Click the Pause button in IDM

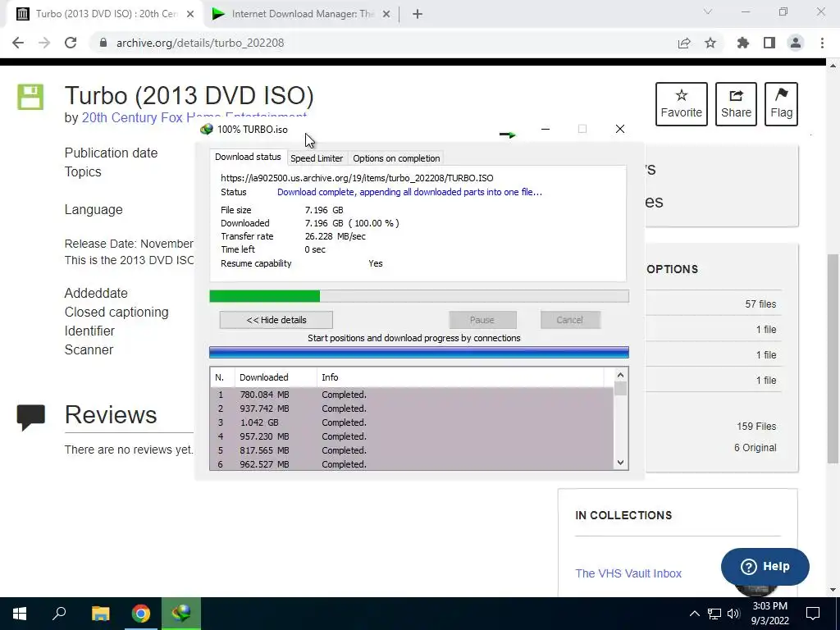click(482, 320)
